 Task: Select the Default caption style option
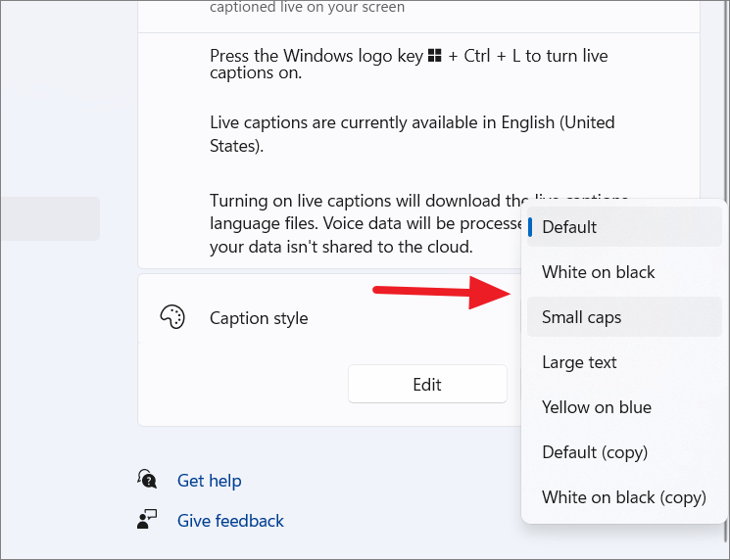tap(624, 227)
